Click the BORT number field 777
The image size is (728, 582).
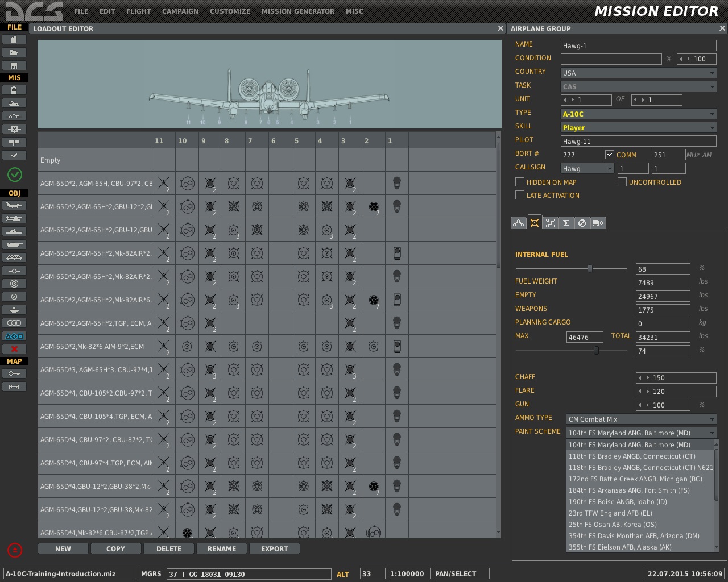581,155
